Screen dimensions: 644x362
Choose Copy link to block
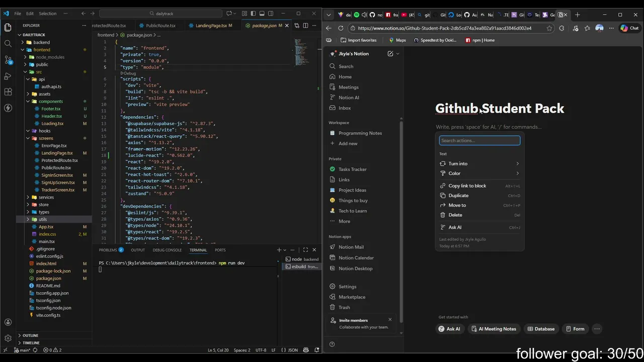pos(479,186)
